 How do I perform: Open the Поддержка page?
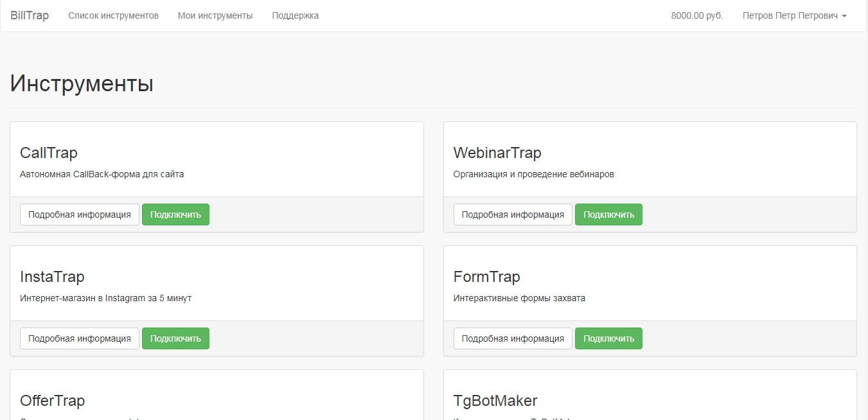(x=295, y=15)
